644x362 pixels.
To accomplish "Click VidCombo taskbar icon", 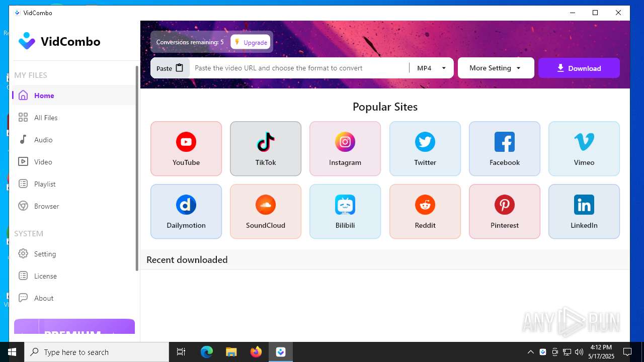I will pyautogui.click(x=281, y=352).
